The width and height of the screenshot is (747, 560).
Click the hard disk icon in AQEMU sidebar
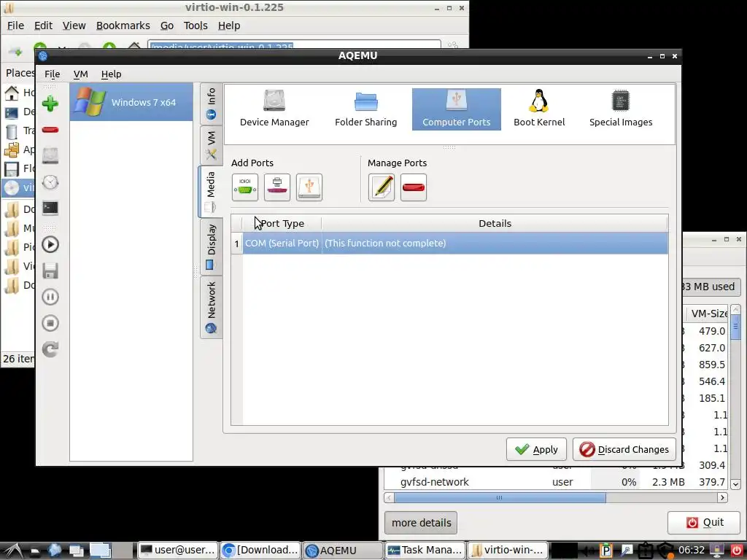click(x=50, y=156)
